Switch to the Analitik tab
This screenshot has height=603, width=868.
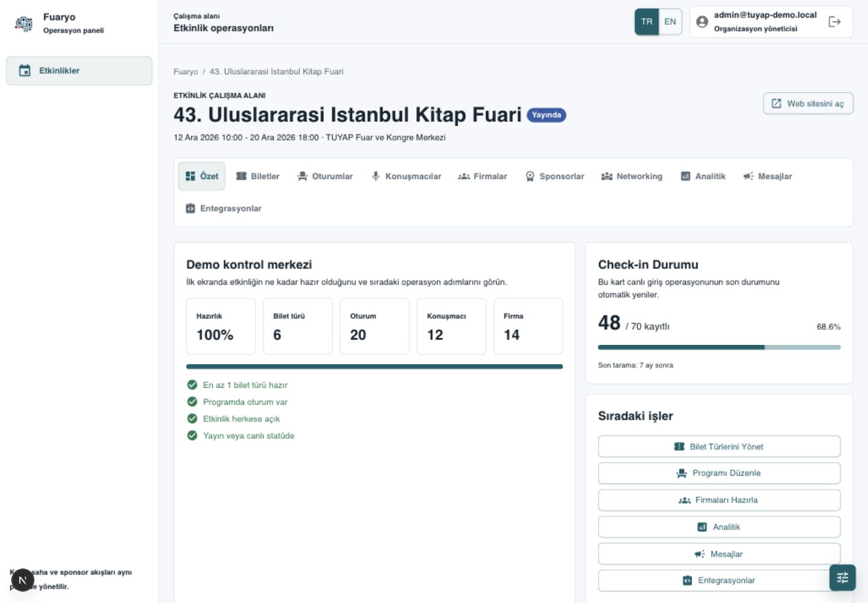coord(703,176)
